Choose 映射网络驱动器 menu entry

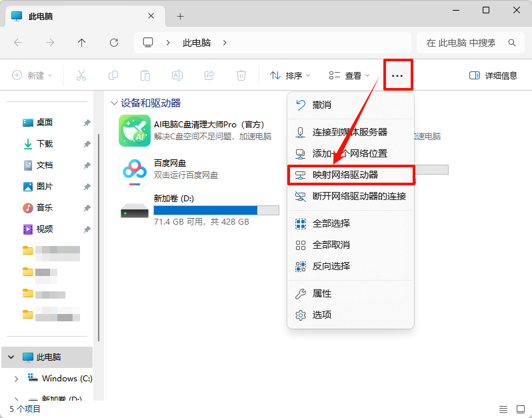point(351,175)
